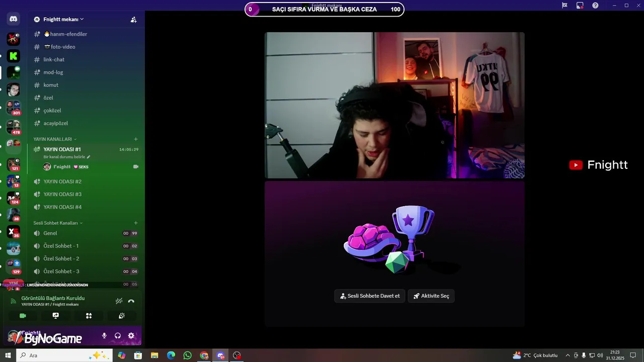Join Özel Sohbet - 1 voice channel

click(86, 246)
